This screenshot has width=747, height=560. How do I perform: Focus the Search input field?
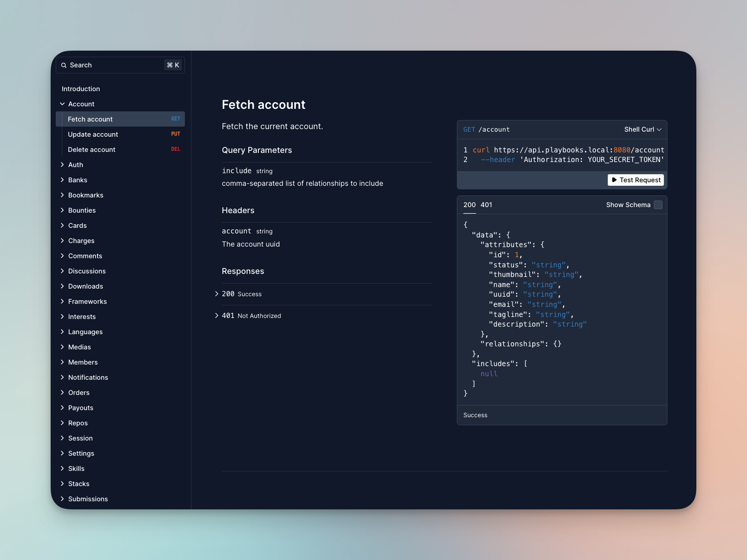[x=120, y=65]
